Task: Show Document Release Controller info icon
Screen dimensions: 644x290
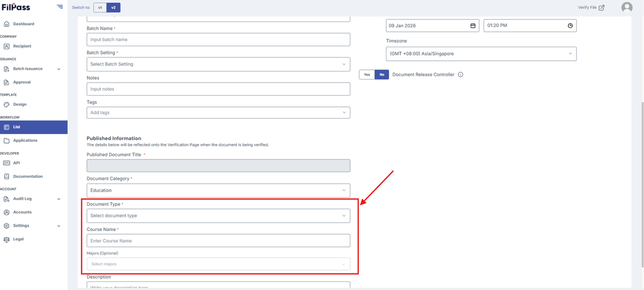Action: [x=460, y=75]
